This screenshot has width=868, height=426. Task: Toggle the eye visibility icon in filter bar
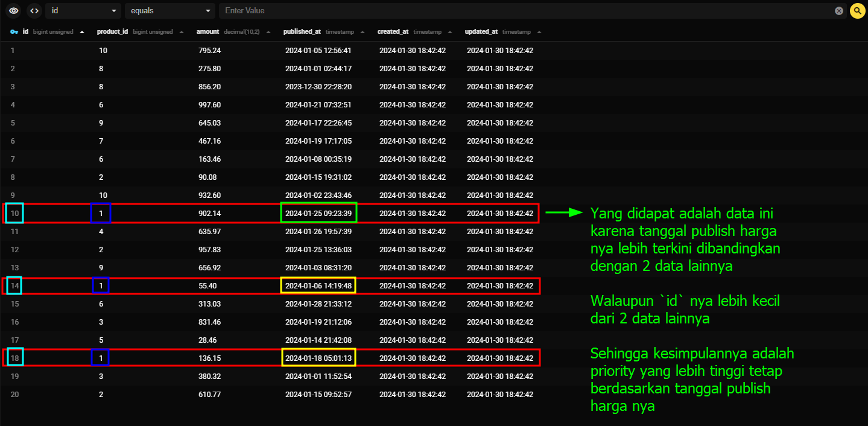[13, 11]
